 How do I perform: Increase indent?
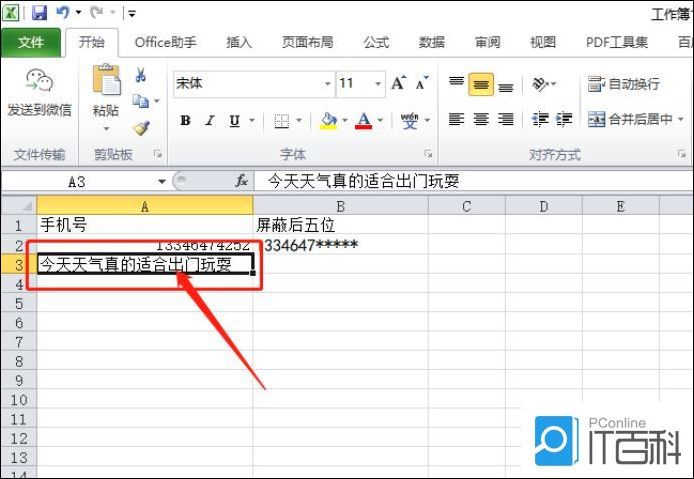click(x=564, y=119)
